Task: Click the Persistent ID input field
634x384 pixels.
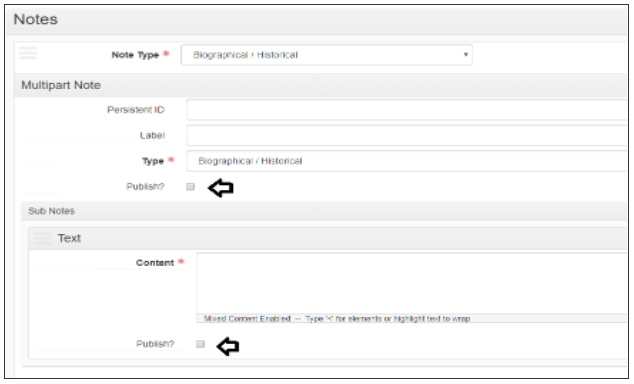Action: [407, 110]
